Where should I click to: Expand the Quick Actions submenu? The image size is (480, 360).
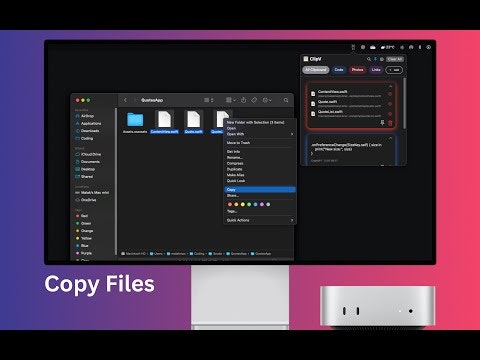tap(260, 220)
